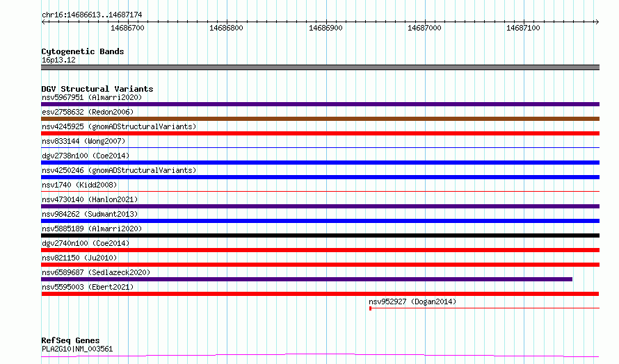Click the brown esv2758632 variant bar
619x364 pixels.
coord(320,119)
